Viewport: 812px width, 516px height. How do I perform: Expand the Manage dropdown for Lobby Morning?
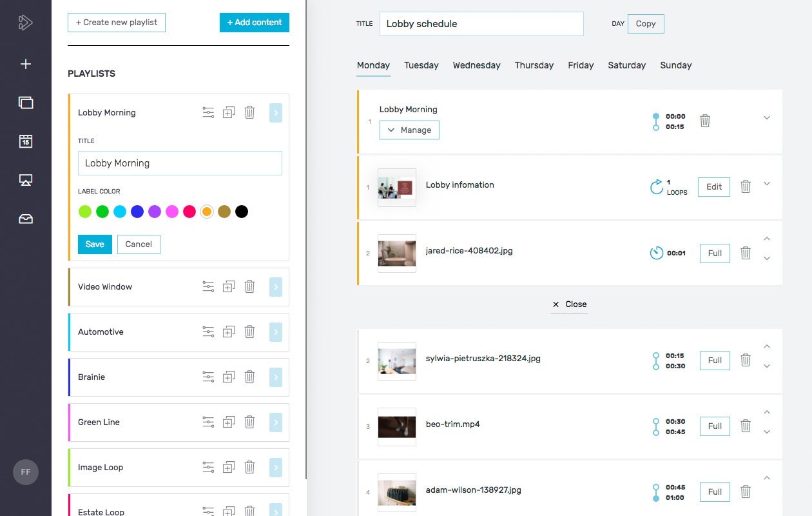click(409, 130)
